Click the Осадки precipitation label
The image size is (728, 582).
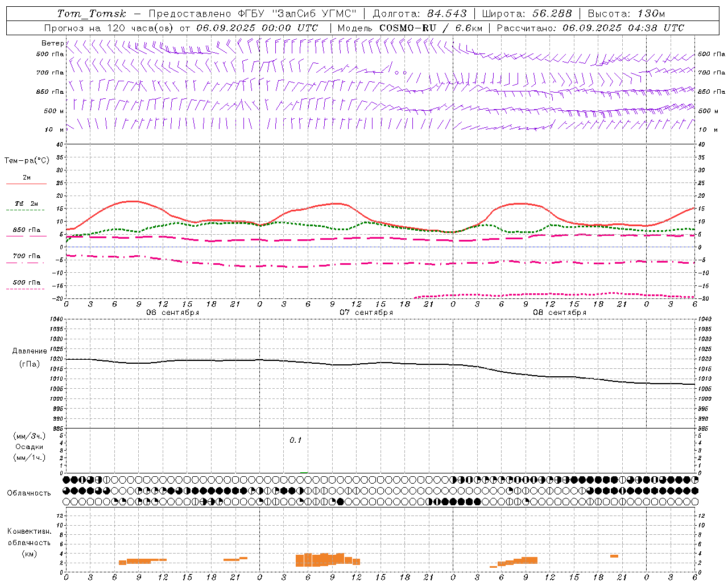pyautogui.click(x=30, y=447)
